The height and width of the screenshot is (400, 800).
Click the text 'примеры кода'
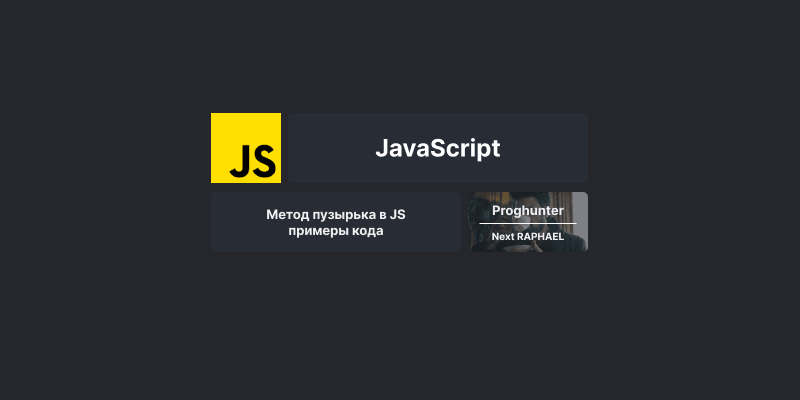(336, 231)
